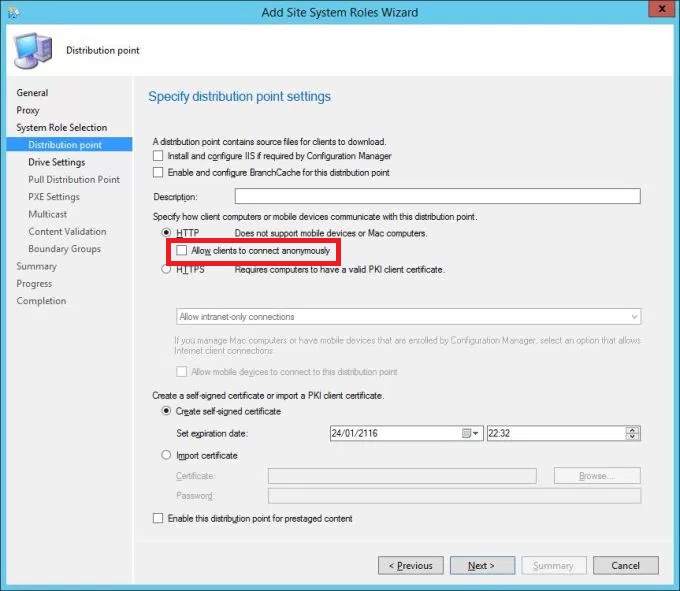This screenshot has height=591, width=680.
Task: Open the Drive Settings wizard page
Action: tap(56, 162)
